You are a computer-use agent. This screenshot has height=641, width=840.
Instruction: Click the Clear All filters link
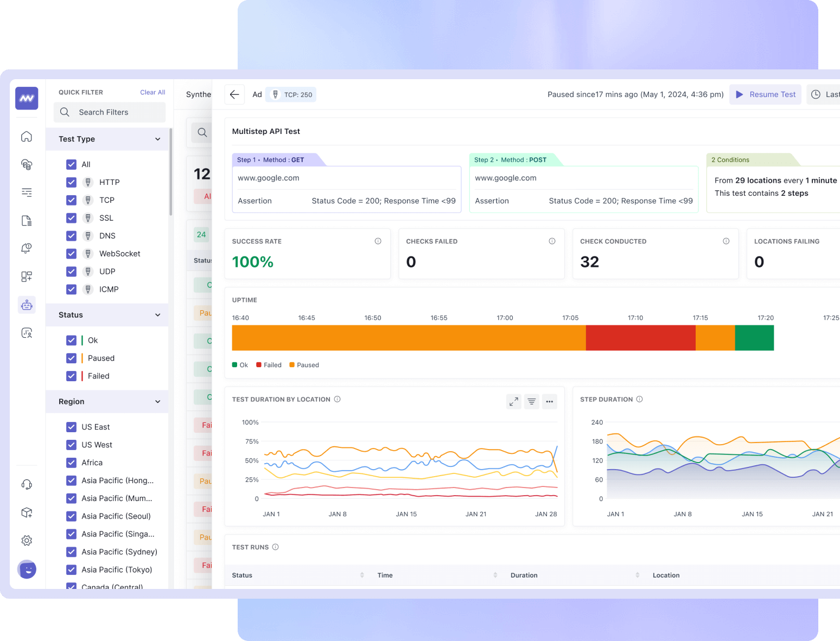[x=152, y=92]
